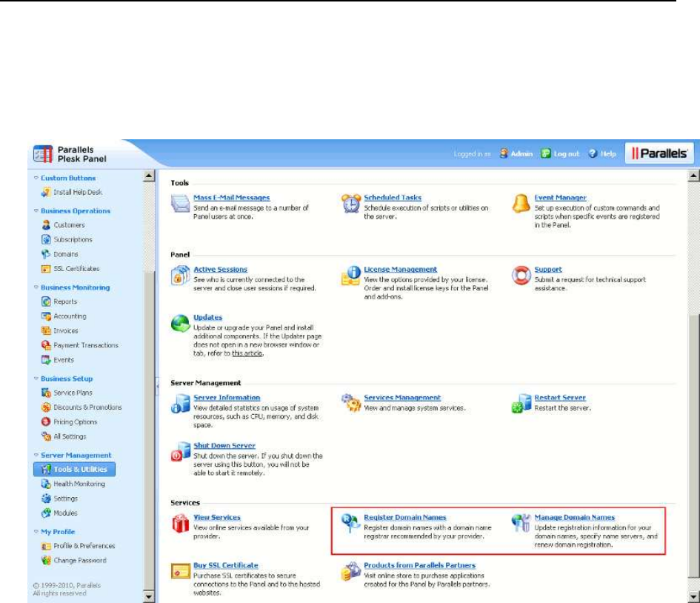Click sidebar scrollbar down arrow

click(149, 596)
